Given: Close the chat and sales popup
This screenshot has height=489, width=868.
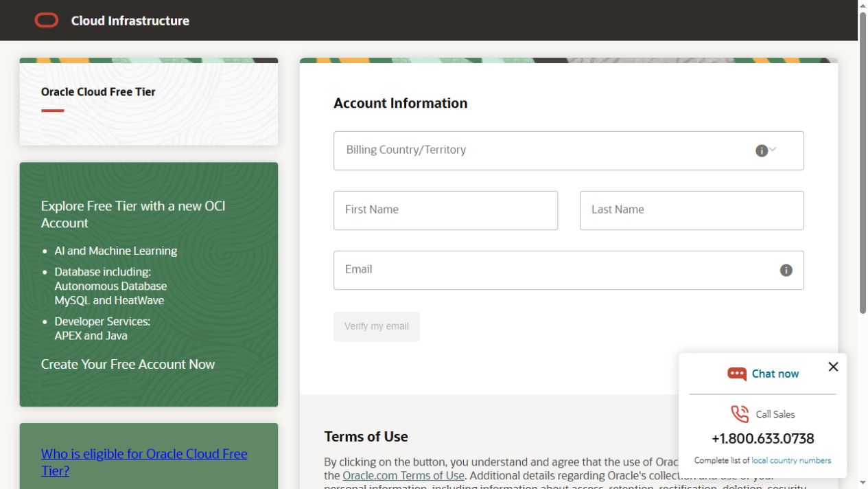Looking at the screenshot, I should point(833,367).
